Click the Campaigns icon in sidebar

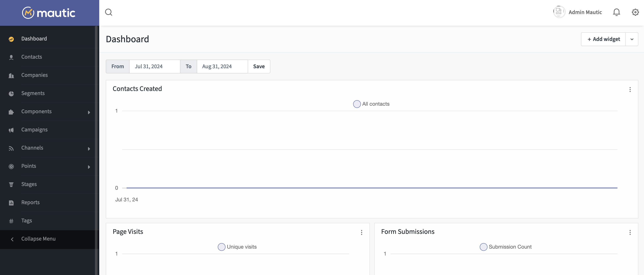pyautogui.click(x=11, y=130)
